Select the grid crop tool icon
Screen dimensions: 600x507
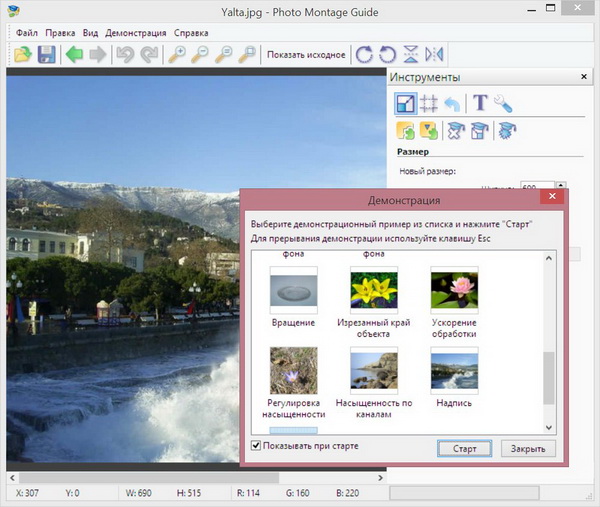click(x=429, y=103)
